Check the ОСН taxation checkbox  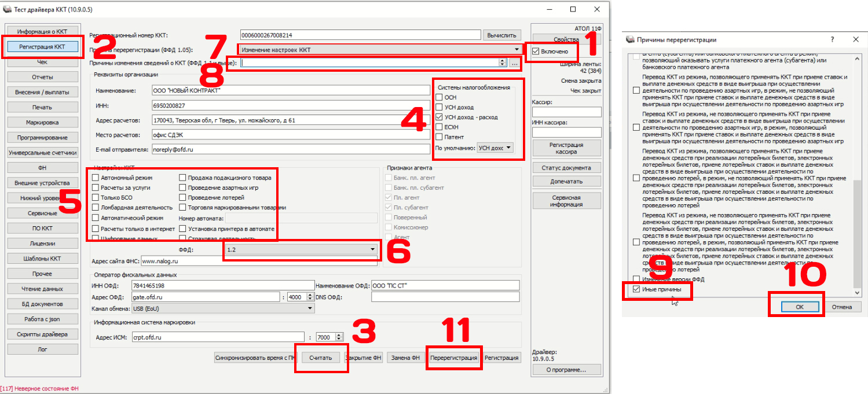(439, 98)
